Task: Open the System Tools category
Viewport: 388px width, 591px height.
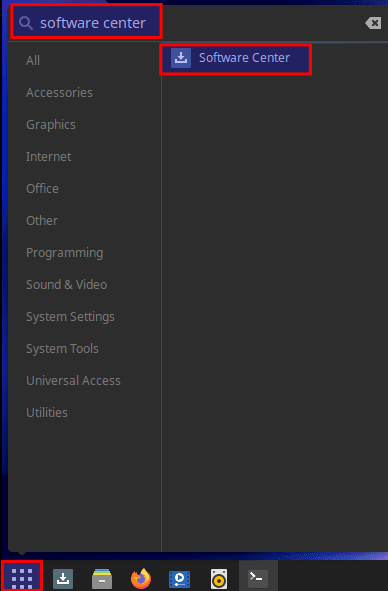Action: coord(62,349)
